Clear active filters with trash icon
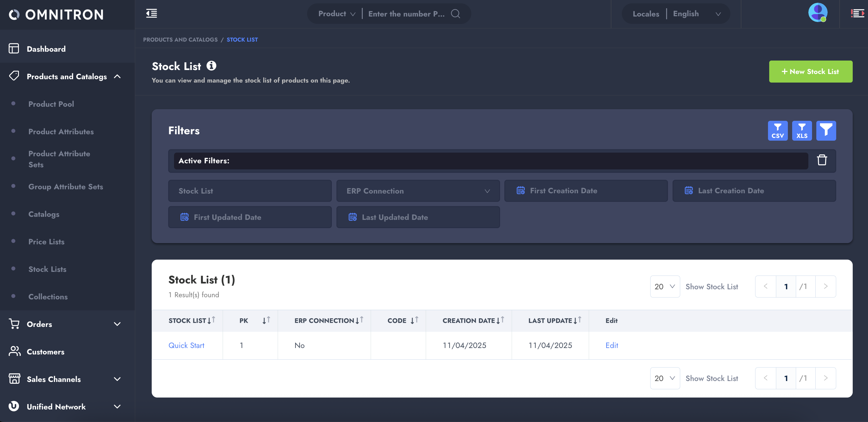Screen dimensions: 868x422 coord(822,160)
